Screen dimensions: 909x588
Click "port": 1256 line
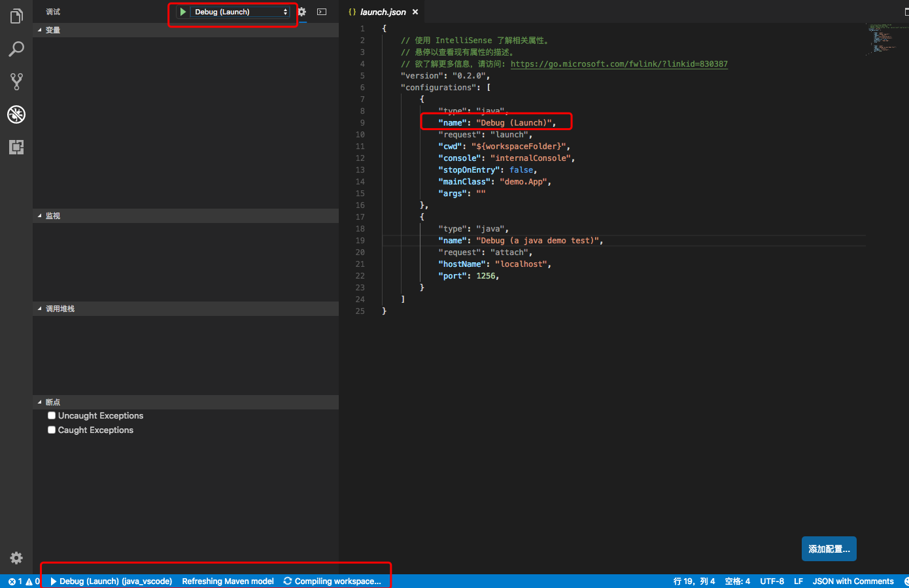coord(469,276)
